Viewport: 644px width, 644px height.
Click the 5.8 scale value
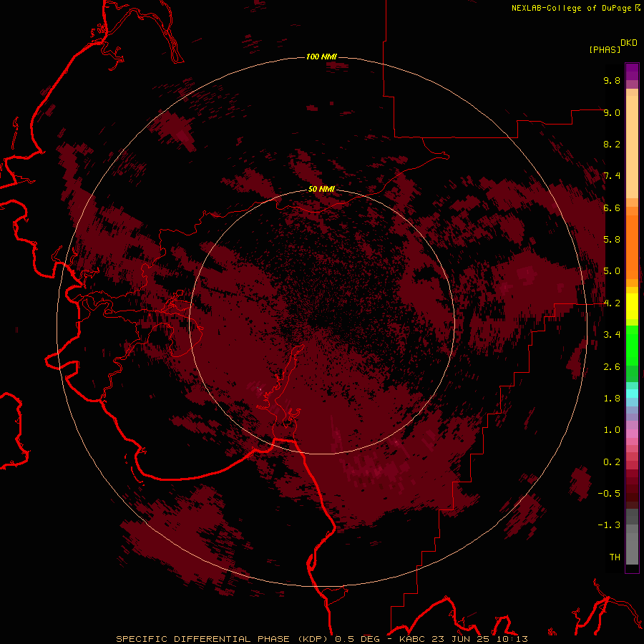[612, 240]
